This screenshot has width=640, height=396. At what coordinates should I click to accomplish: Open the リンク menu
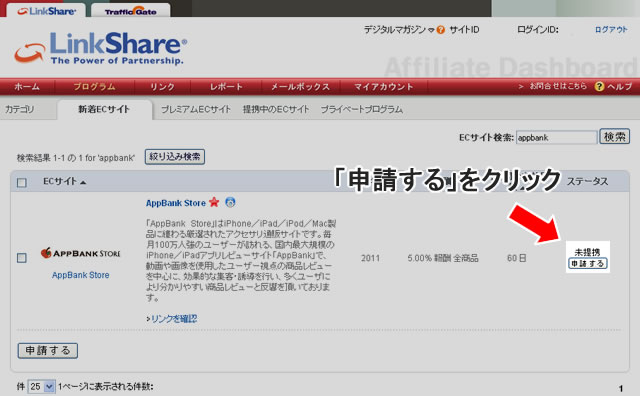click(x=162, y=87)
